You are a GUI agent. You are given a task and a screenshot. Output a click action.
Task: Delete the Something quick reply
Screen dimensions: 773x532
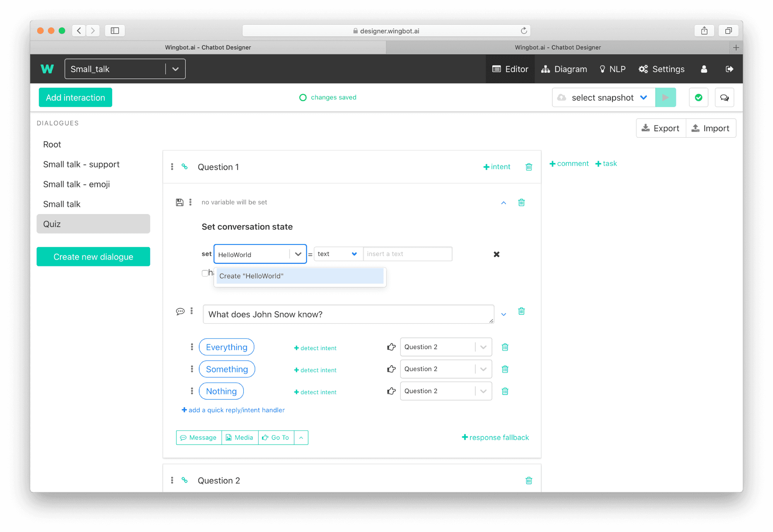pos(505,369)
